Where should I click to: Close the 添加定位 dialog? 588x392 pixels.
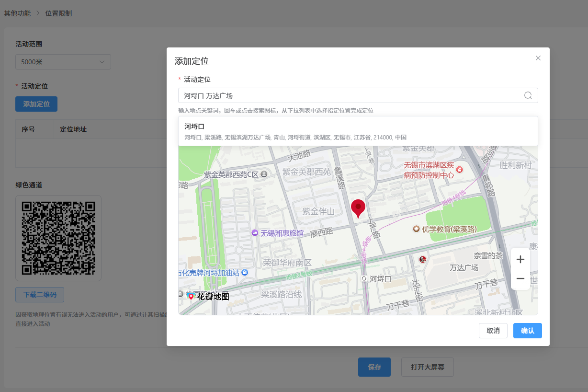coord(538,58)
